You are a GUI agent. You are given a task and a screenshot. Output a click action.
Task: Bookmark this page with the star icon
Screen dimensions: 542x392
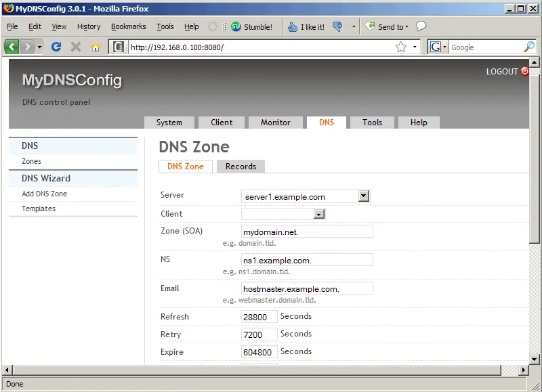[401, 47]
